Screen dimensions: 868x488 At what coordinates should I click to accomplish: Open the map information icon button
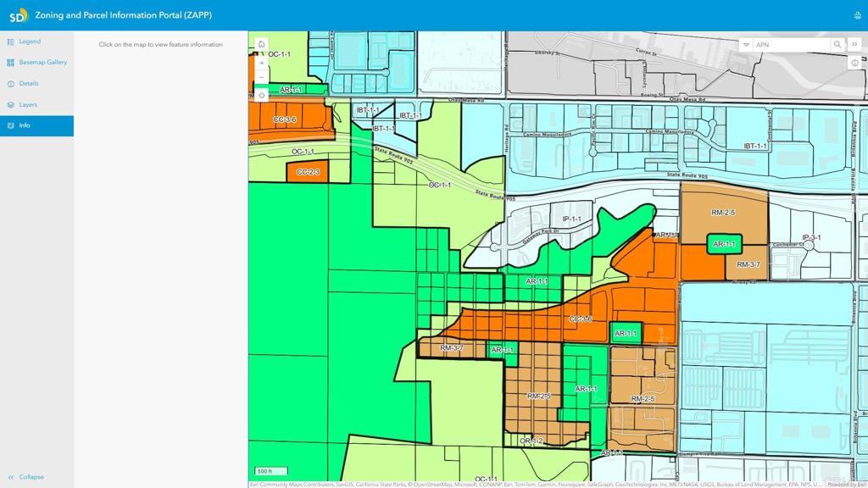(x=854, y=64)
